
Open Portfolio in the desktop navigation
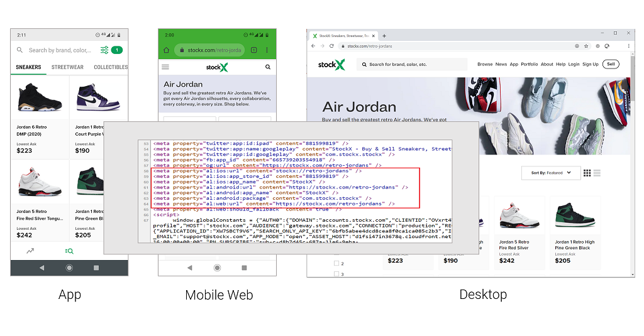(x=530, y=65)
